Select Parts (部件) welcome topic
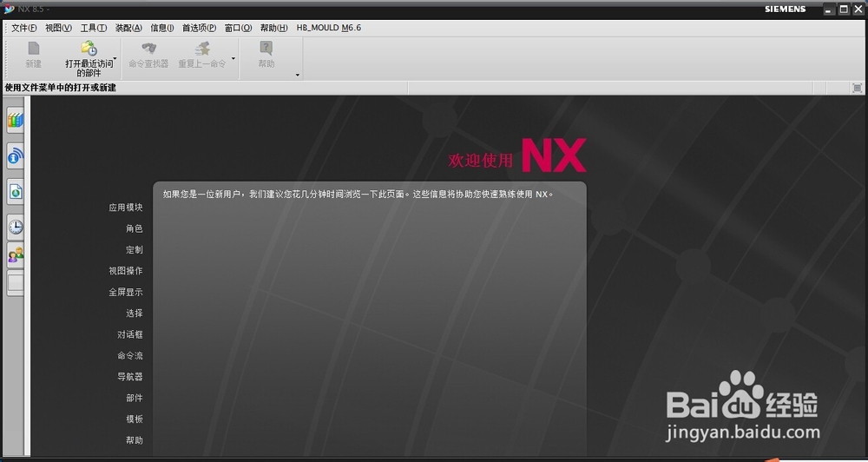The width and height of the screenshot is (868, 462). coord(134,398)
